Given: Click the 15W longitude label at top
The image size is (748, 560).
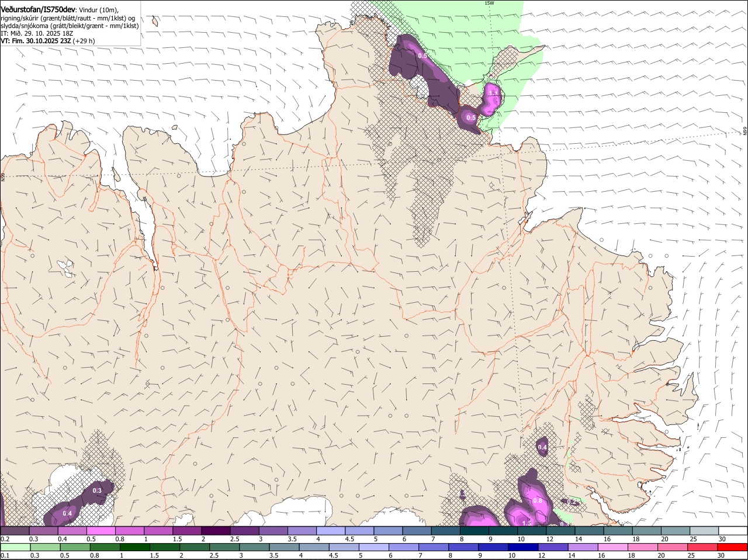Looking at the screenshot, I should coord(489,3).
